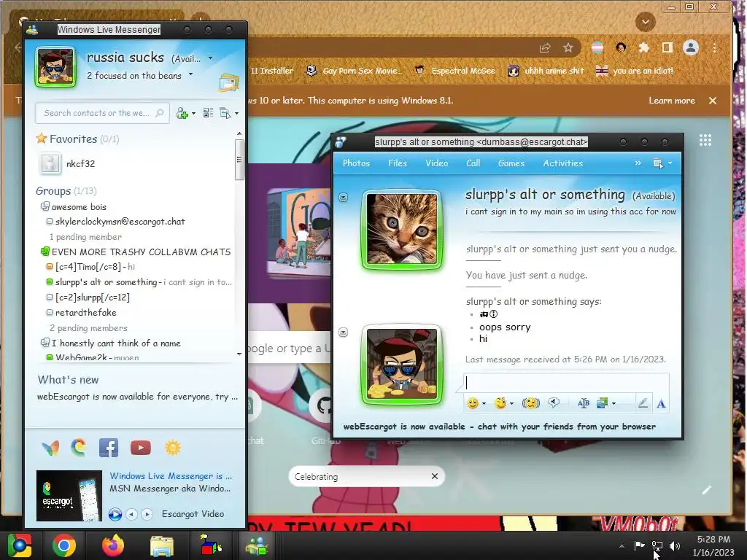
Task: Open the contact list layout icon
Action: [208, 113]
